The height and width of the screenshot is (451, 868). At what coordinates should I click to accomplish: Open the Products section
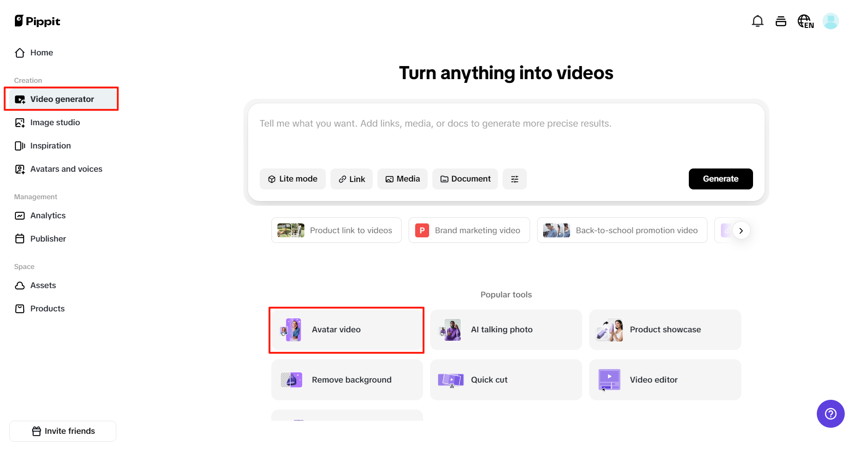click(x=47, y=309)
